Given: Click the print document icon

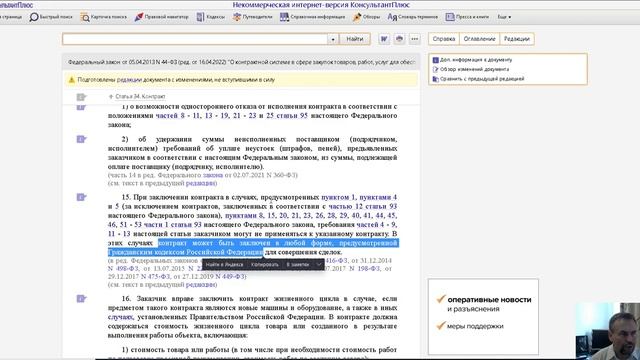Looking at the screenshot, I should click(399, 39).
